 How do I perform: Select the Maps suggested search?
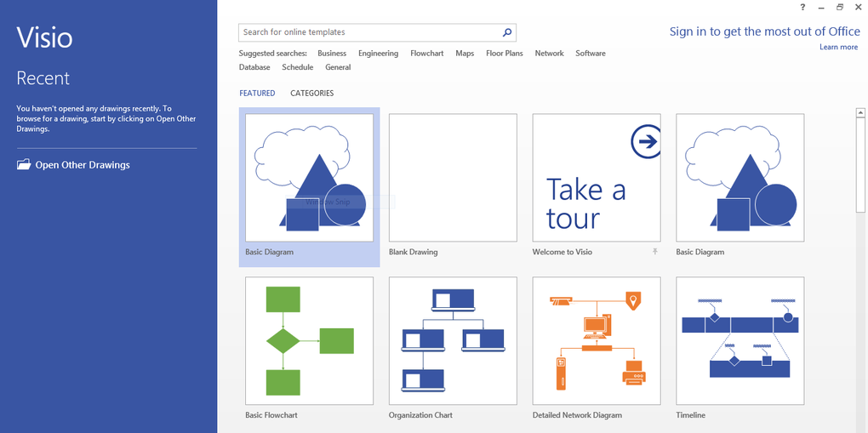[465, 54]
